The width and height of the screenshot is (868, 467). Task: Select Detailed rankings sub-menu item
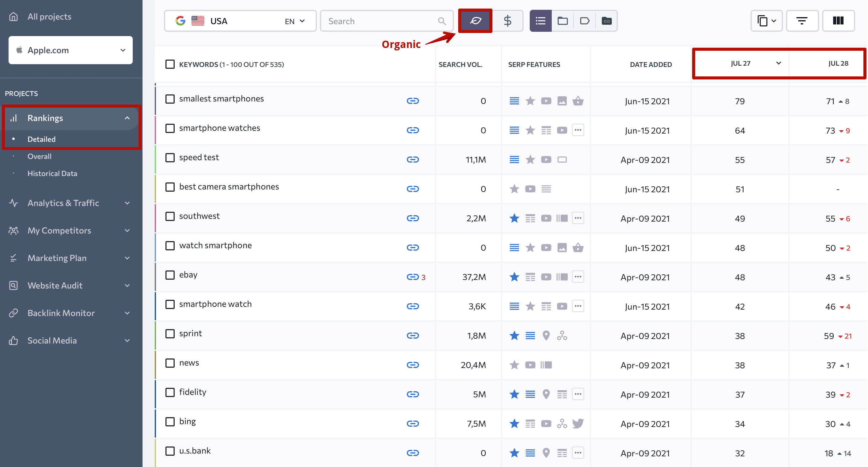(x=41, y=139)
